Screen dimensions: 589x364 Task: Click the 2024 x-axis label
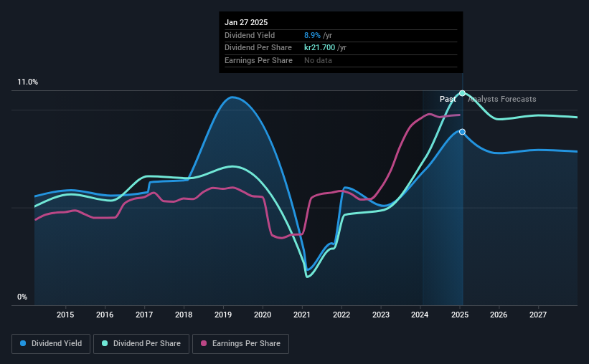pyautogui.click(x=420, y=315)
